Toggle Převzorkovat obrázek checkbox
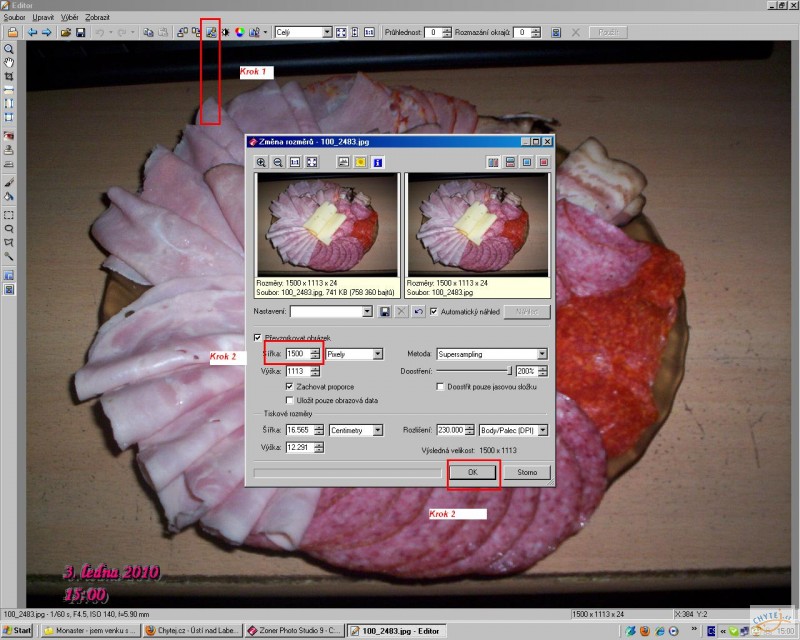800x640 pixels. tap(258, 338)
